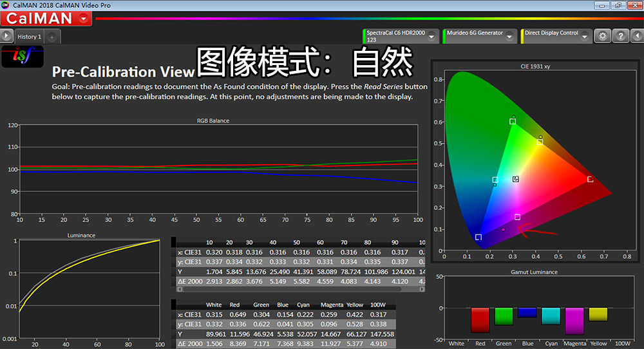Click the 100W Y value 147.558

381,334
